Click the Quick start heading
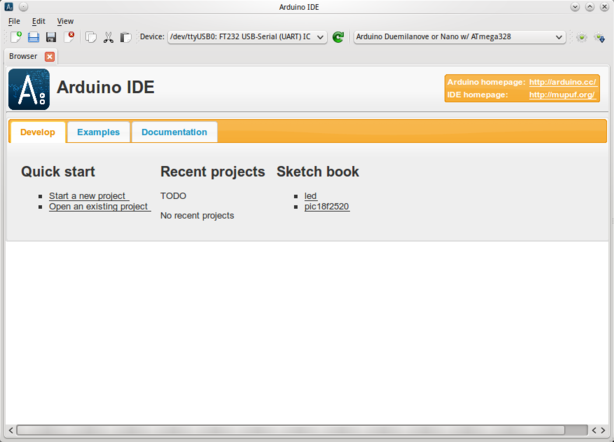The height and width of the screenshot is (442, 614). tap(58, 171)
